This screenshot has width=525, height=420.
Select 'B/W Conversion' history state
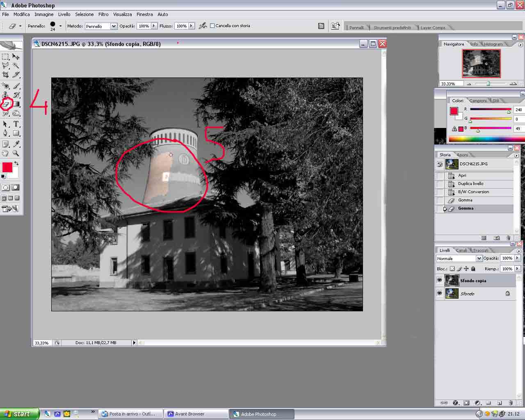click(x=473, y=192)
